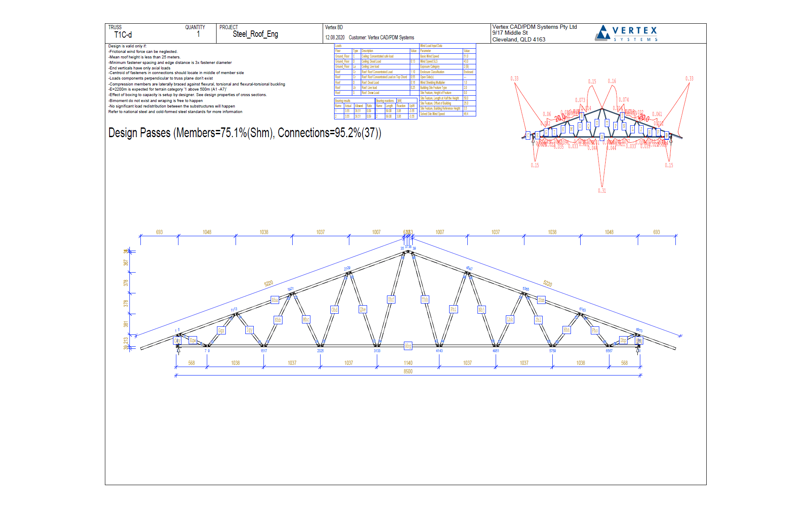Click the 0.31 value below the stress diagram

click(602, 191)
